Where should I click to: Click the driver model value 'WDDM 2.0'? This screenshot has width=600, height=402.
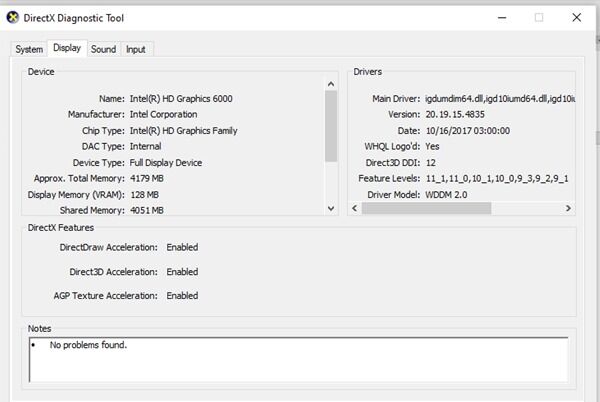point(446,195)
